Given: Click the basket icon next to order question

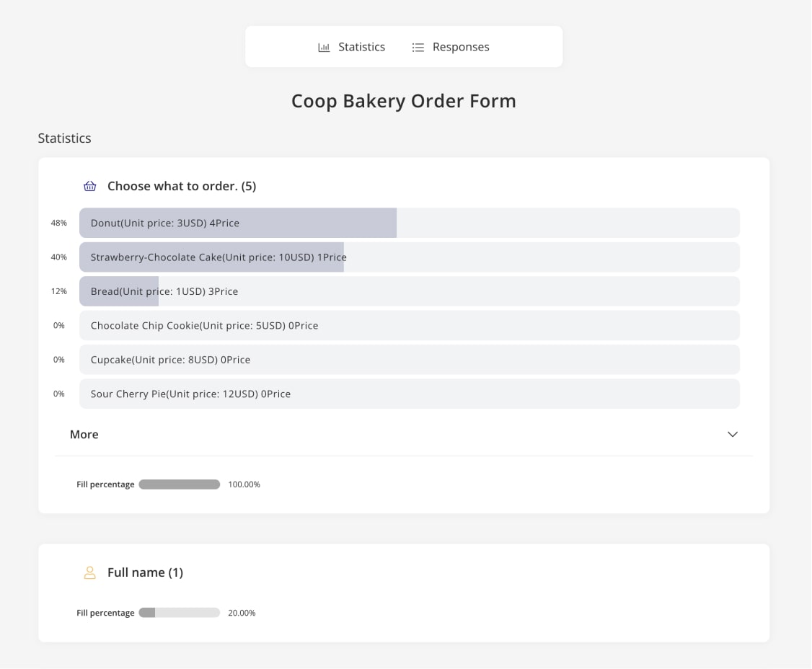Looking at the screenshot, I should coord(89,185).
